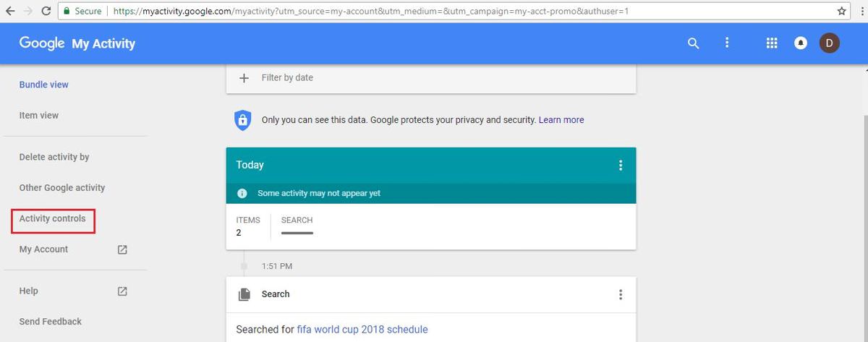Open the Today card three-dot menu
This screenshot has width=868, height=342.
(x=620, y=166)
